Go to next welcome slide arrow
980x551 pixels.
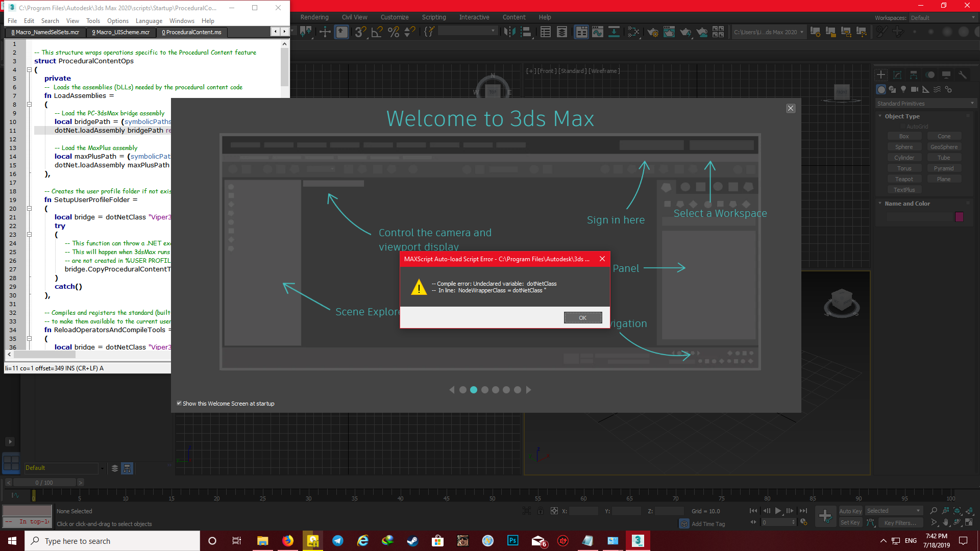pos(529,390)
